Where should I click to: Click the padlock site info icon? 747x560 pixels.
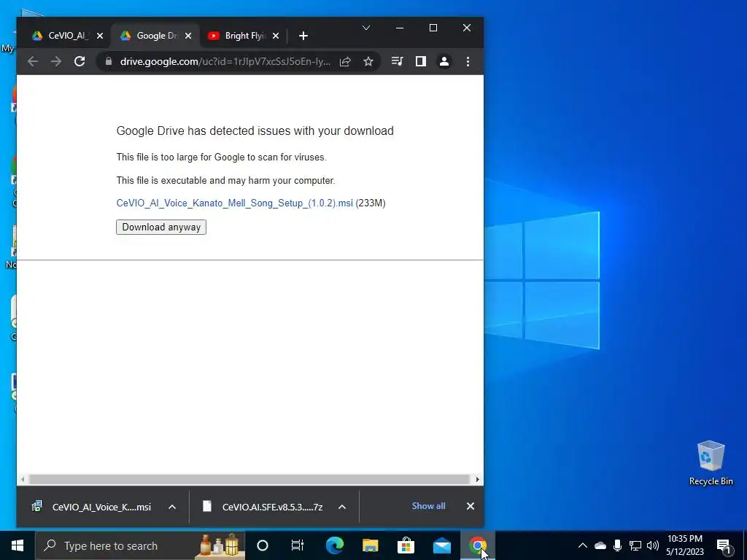point(109,61)
